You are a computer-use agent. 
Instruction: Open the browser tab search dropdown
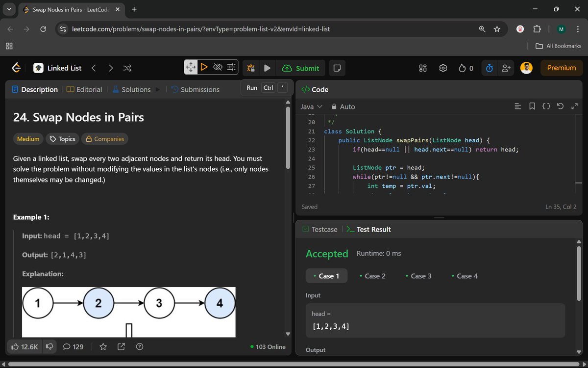(9, 9)
